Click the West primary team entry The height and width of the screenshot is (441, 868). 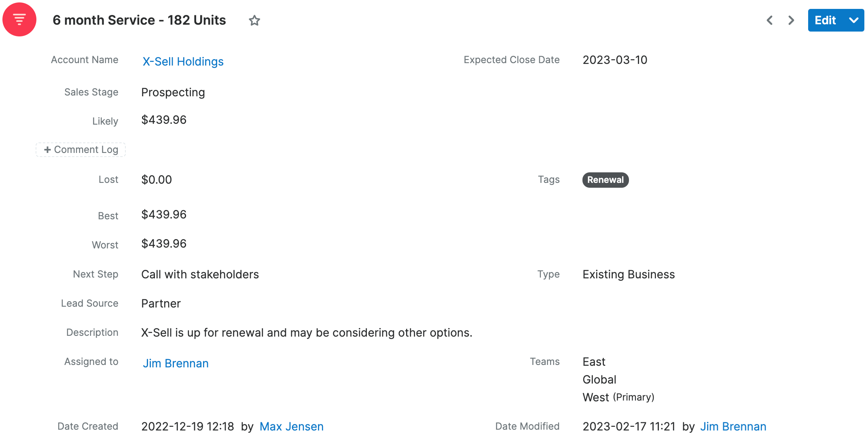pos(596,397)
